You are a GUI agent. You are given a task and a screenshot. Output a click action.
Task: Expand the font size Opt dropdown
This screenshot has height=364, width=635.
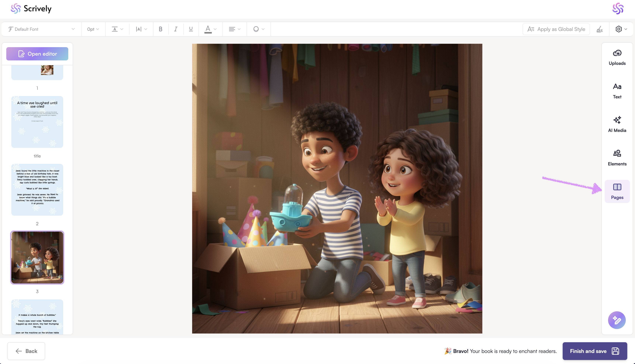tap(93, 29)
